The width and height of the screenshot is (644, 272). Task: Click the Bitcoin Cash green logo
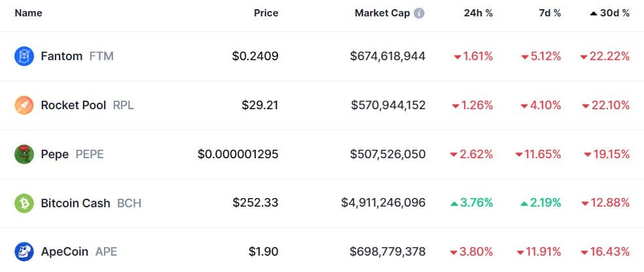point(24,203)
